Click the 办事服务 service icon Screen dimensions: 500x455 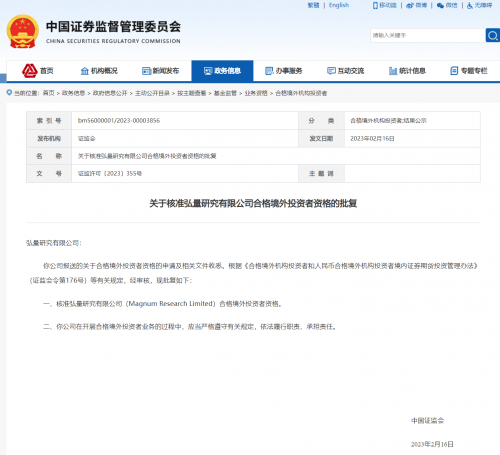tap(269, 71)
